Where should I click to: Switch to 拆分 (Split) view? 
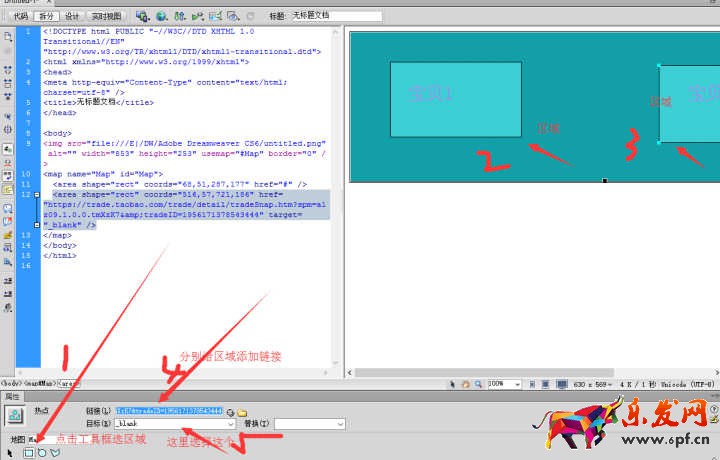coord(45,16)
